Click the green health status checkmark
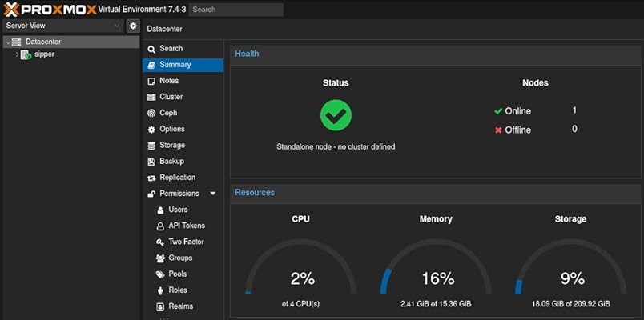 pos(336,115)
